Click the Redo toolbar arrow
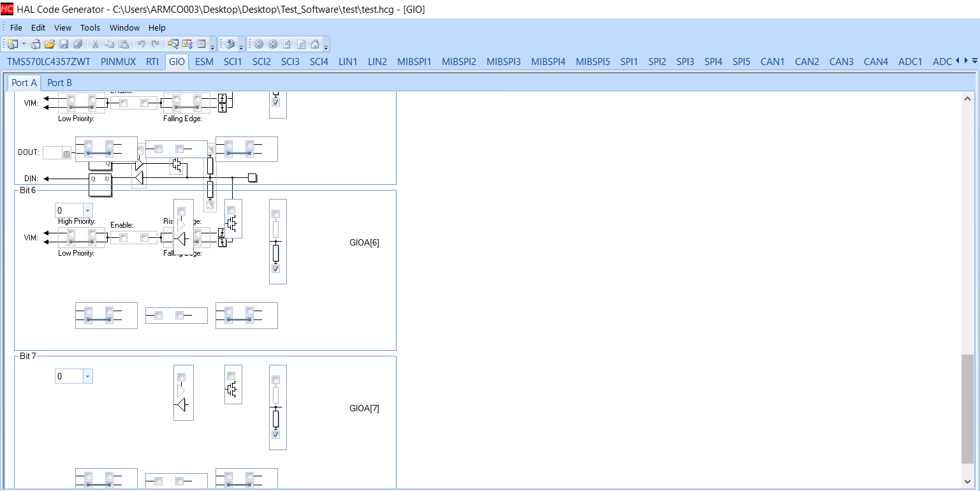Image resolution: width=980 pixels, height=491 pixels. [x=155, y=44]
